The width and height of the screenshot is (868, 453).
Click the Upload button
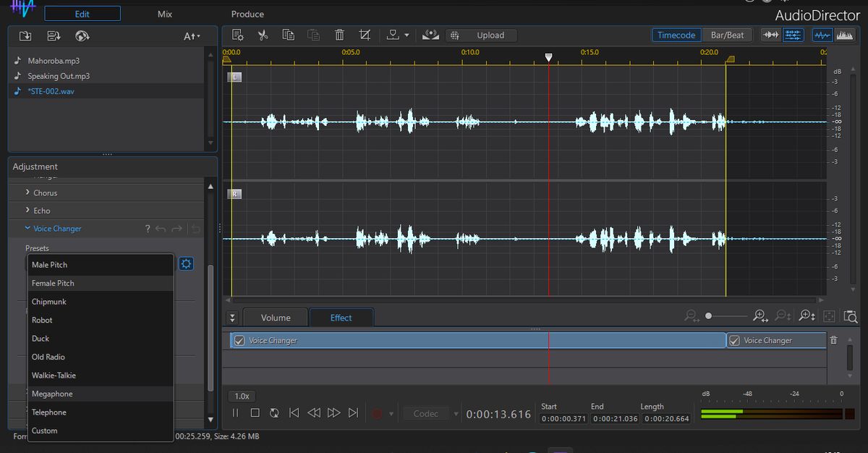(490, 35)
